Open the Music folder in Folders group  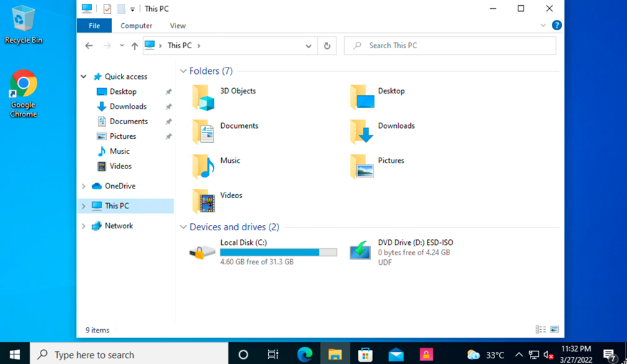216,167
